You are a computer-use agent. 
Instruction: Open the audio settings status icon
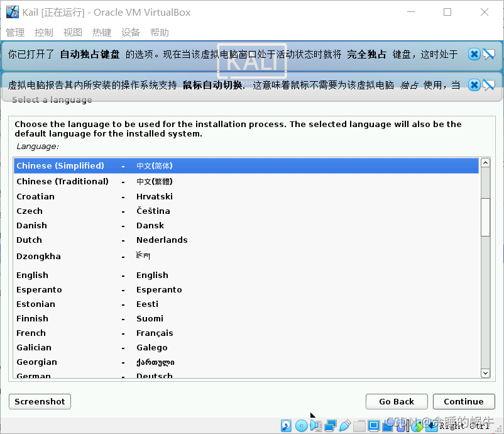[316, 426]
